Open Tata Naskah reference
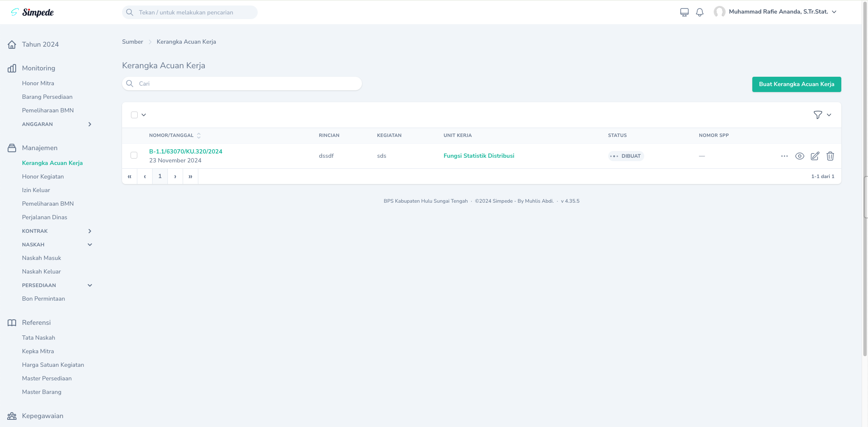 (39, 338)
